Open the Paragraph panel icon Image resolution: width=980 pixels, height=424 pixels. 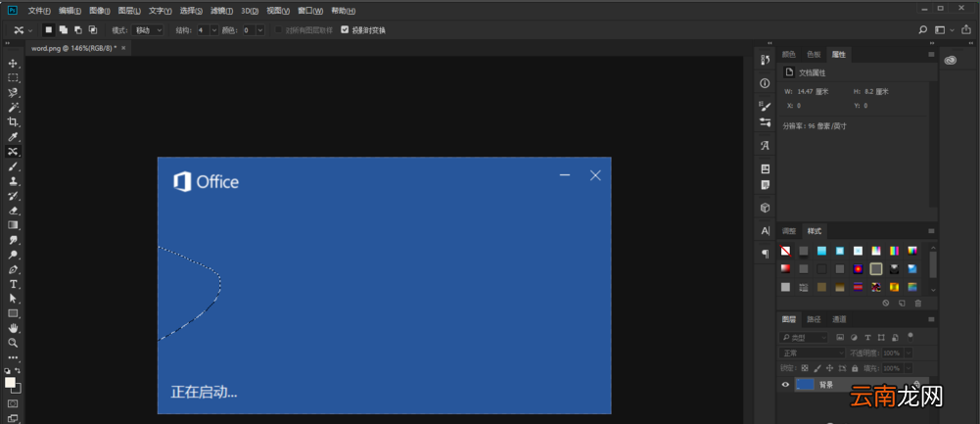[765, 254]
